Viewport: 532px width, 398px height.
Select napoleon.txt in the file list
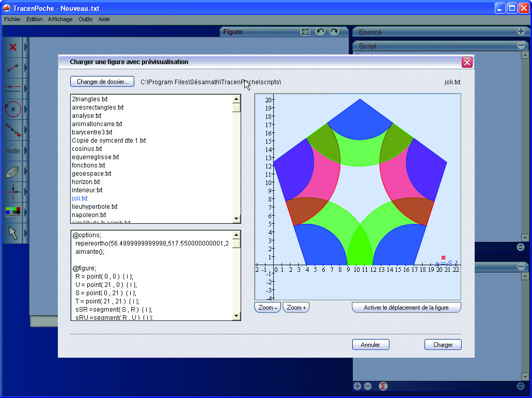(89, 215)
